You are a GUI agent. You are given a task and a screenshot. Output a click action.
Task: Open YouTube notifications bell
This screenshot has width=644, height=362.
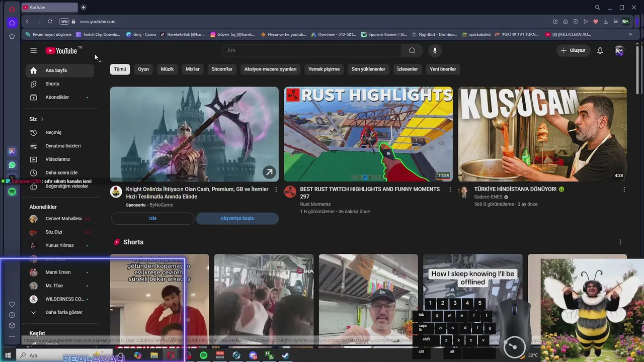[600, 50]
